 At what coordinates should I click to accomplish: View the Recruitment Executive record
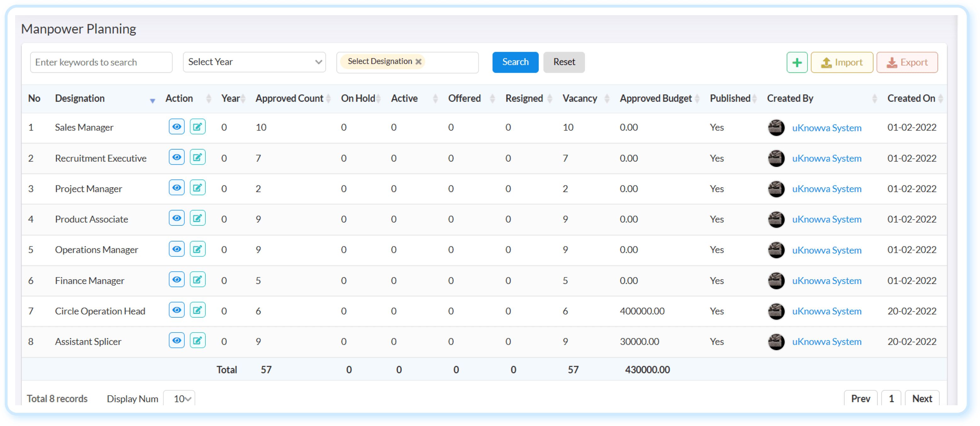176,157
